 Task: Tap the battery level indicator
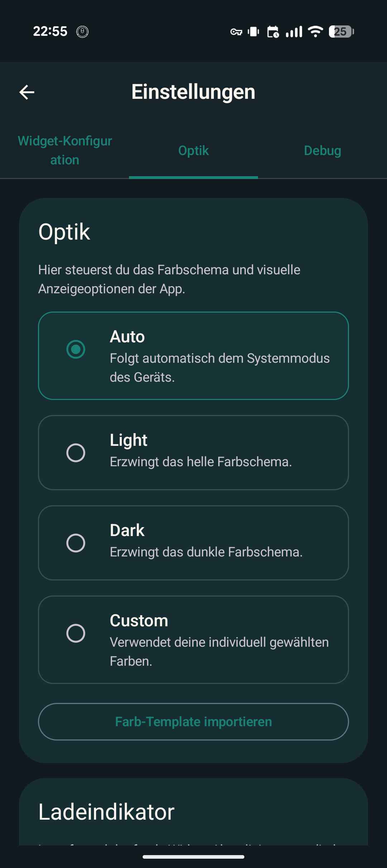click(x=341, y=32)
